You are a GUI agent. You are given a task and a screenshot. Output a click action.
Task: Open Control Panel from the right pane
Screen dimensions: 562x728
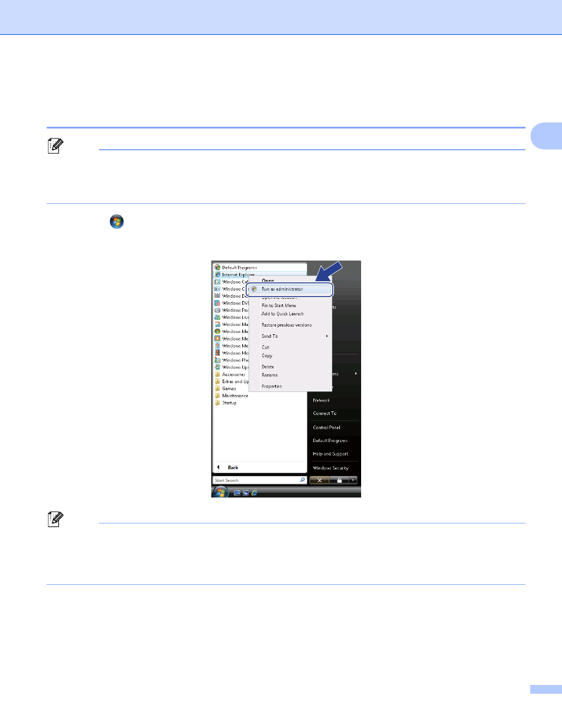click(326, 427)
